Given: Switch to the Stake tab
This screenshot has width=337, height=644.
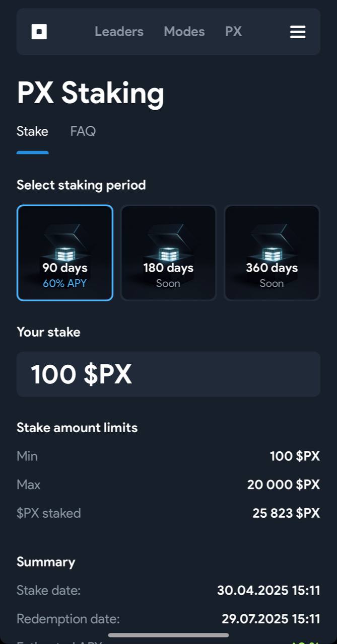Looking at the screenshot, I should point(32,131).
